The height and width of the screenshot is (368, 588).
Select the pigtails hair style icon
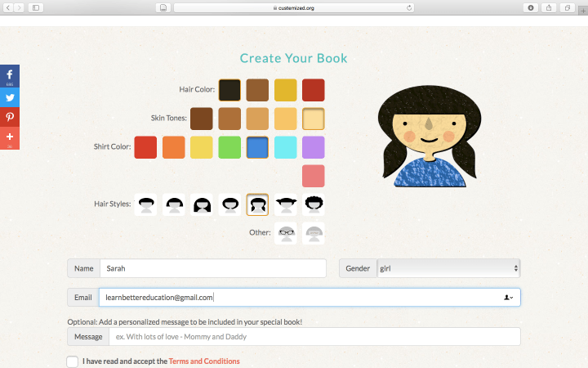tap(257, 204)
